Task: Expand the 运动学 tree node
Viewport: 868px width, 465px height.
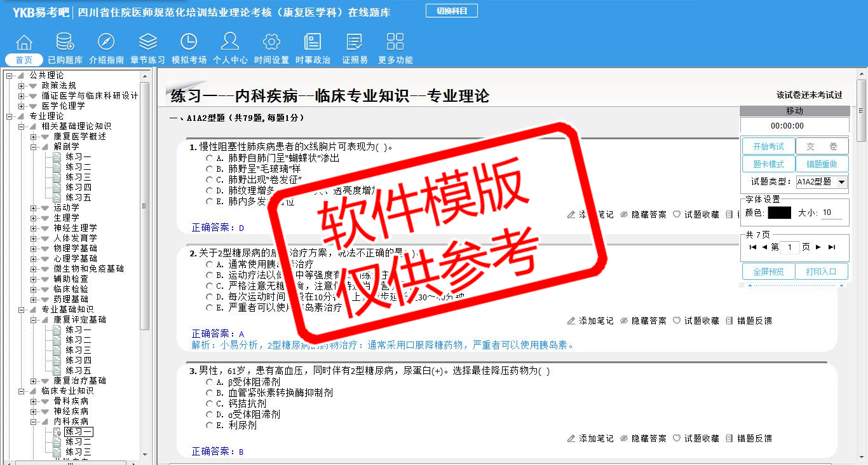Action: 34,208
